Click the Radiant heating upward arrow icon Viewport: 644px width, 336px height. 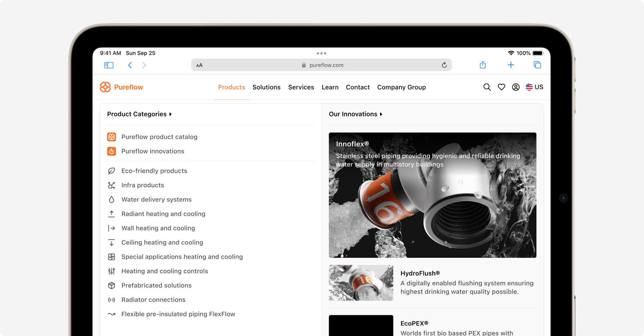point(112,214)
